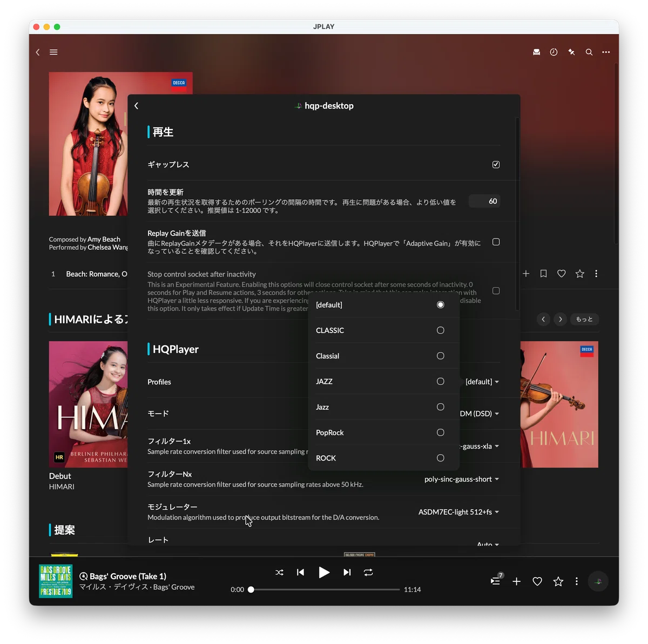Choose the lowercase Jazz profile entry

pos(383,407)
